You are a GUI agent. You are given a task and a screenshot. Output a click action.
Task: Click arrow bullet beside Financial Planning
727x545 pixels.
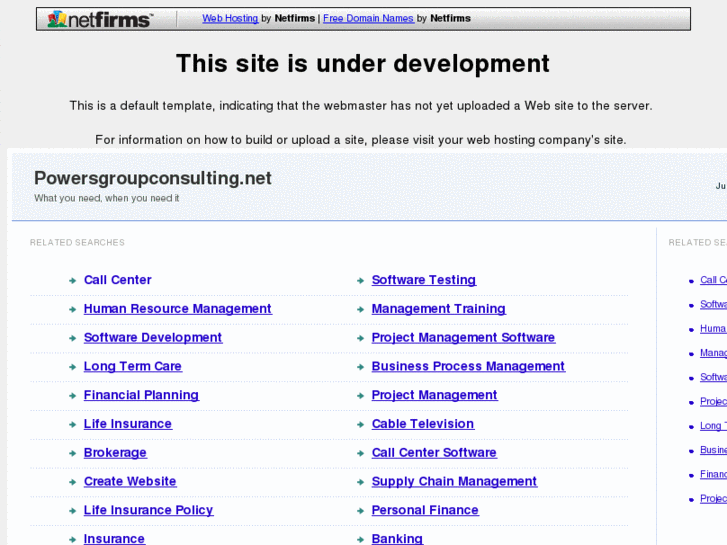click(72, 396)
